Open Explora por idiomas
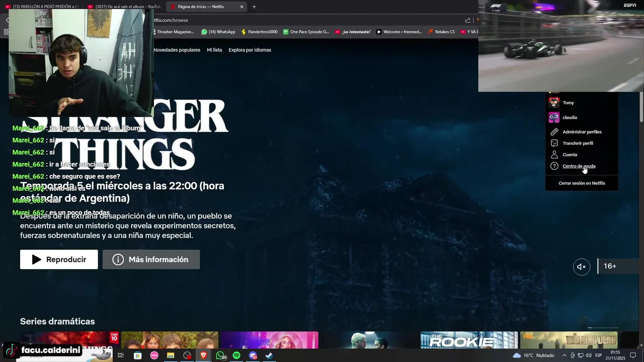The height and width of the screenshot is (362, 644). click(x=250, y=50)
